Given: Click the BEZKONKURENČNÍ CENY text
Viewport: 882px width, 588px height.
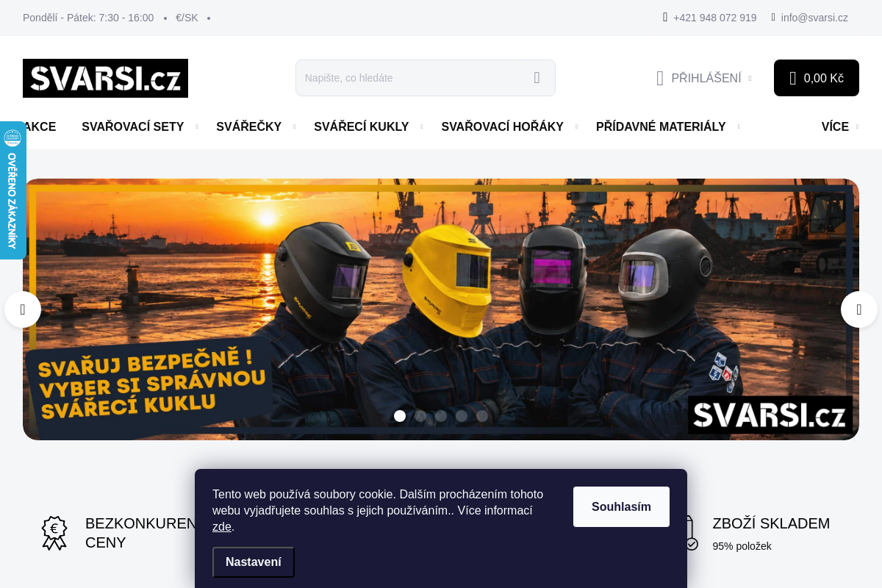Looking at the screenshot, I should (140, 533).
